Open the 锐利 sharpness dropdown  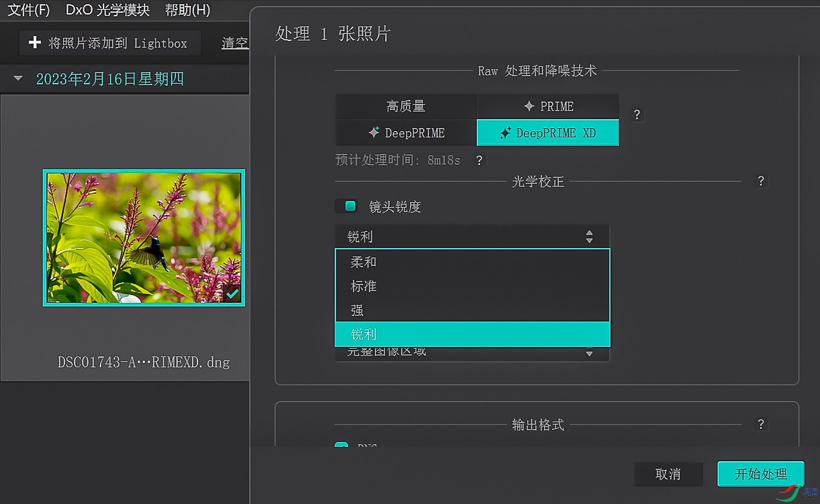pyautogui.click(x=472, y=236)
